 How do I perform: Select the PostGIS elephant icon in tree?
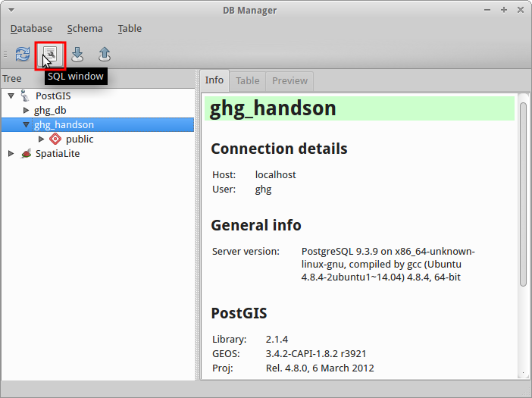(x=25, y=96)
